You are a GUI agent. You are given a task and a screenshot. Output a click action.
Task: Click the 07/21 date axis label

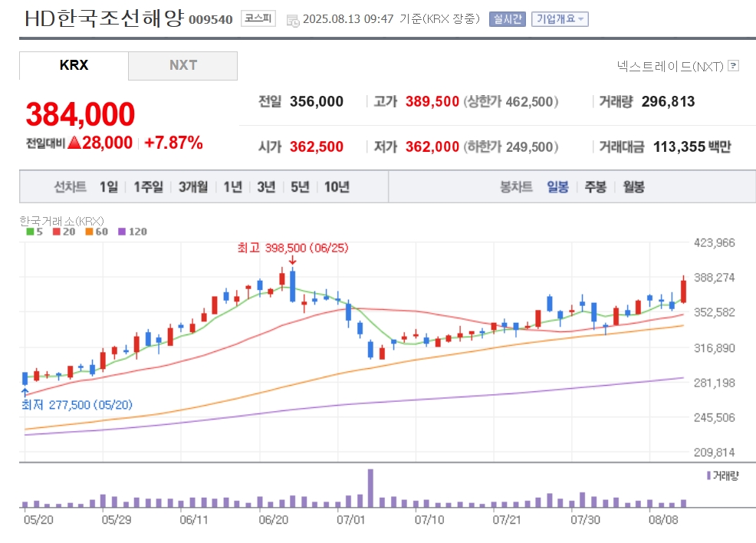507,520
